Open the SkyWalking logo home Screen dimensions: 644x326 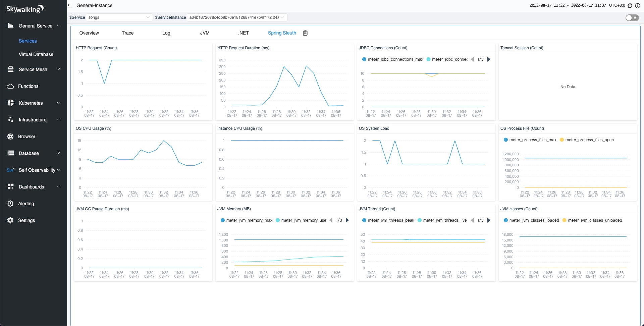(x=25, y=9)
